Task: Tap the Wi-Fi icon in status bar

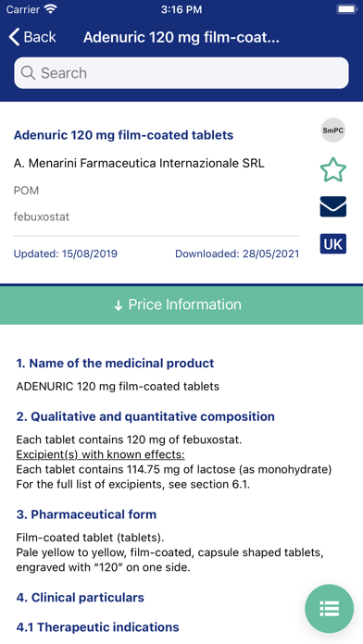Action: (51, 9)
